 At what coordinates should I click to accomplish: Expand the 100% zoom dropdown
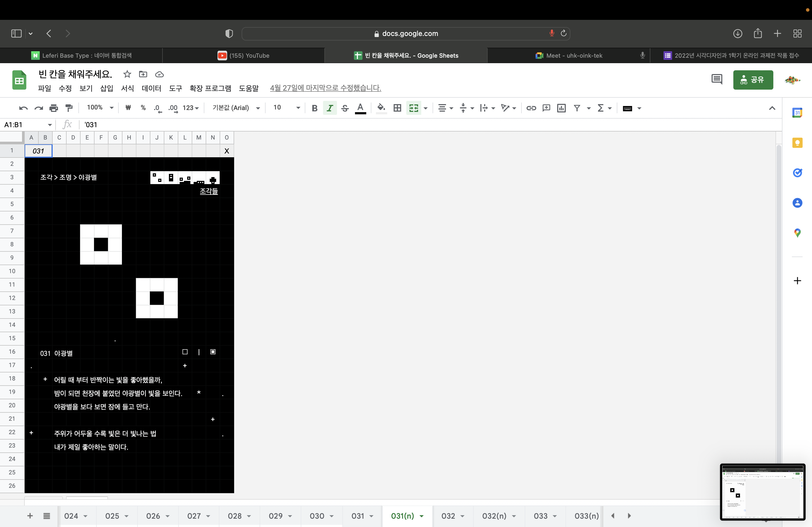coord(100,108)
